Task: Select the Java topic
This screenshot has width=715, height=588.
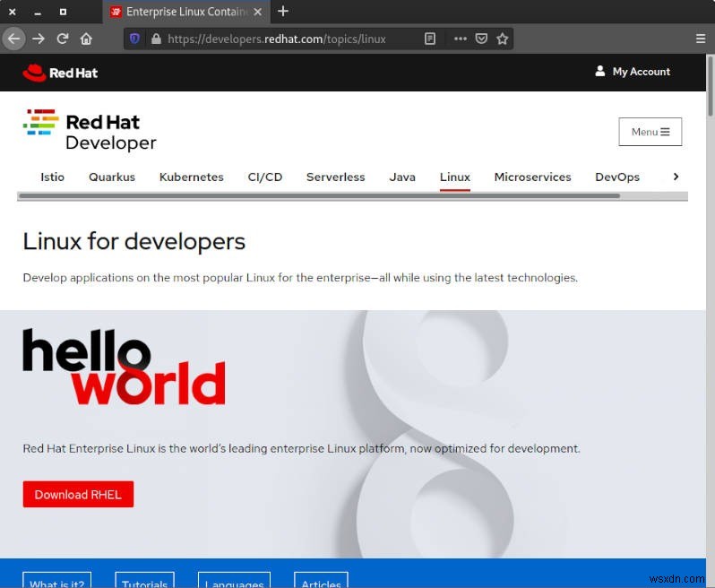Action: (x=402, y=177)
